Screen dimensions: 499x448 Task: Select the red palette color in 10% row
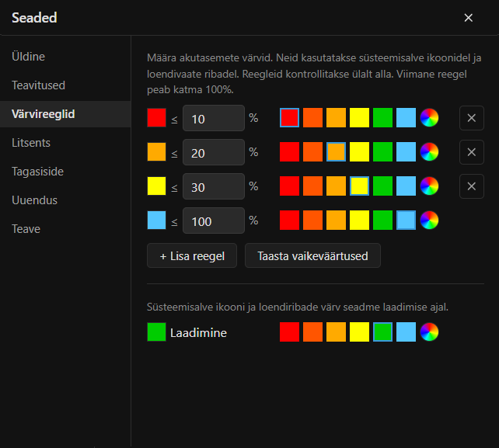tap(290, 118)
